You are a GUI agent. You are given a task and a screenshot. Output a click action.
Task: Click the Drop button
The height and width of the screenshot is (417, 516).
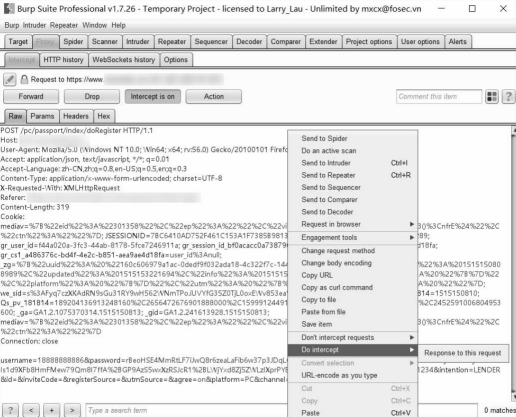[x=92, y=97]
